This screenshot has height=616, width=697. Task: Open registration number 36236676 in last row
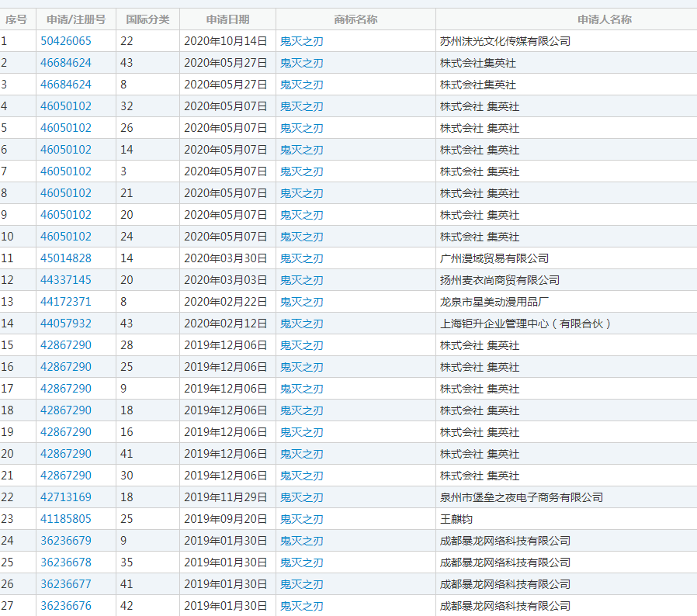[66, 606]
